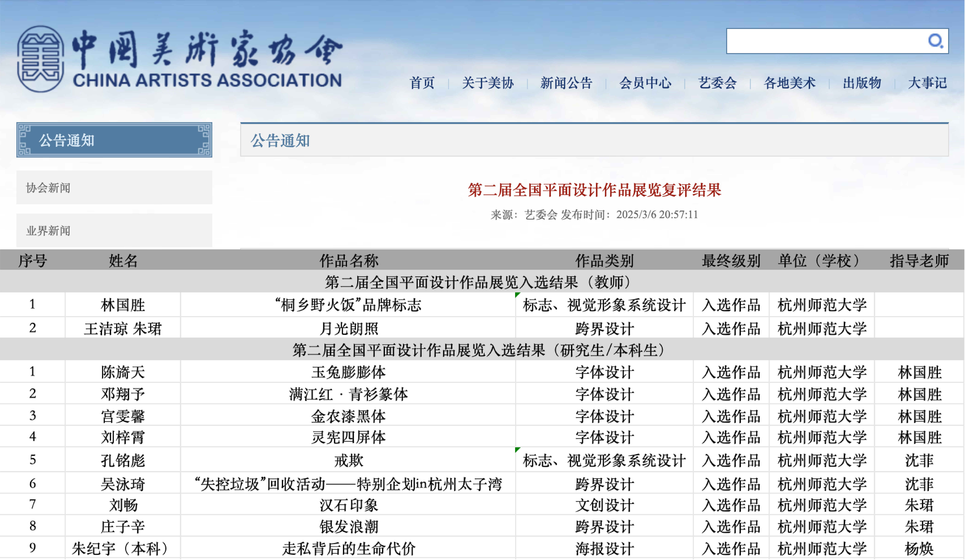Click the 公告通知 content section heading

[280, 141]
